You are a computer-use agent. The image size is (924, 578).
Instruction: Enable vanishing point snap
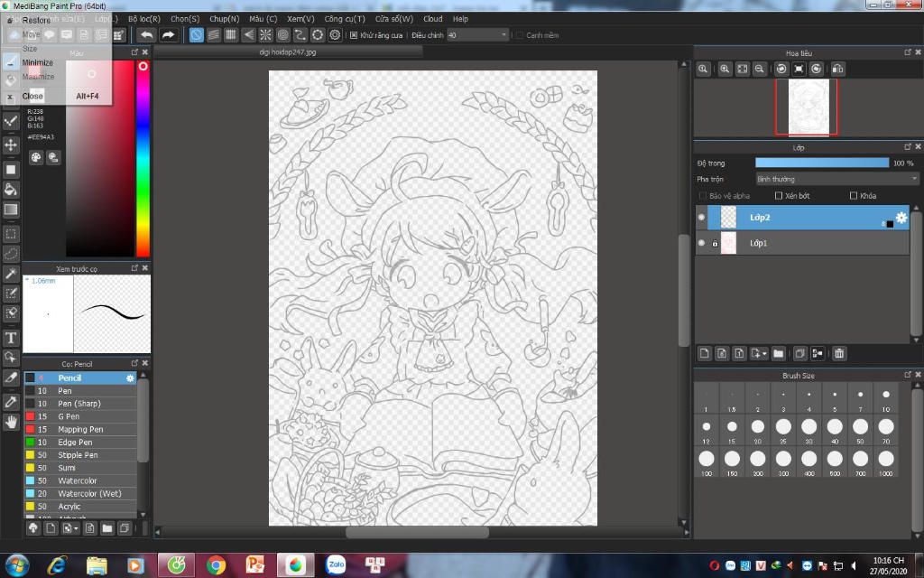pos(249,35)
